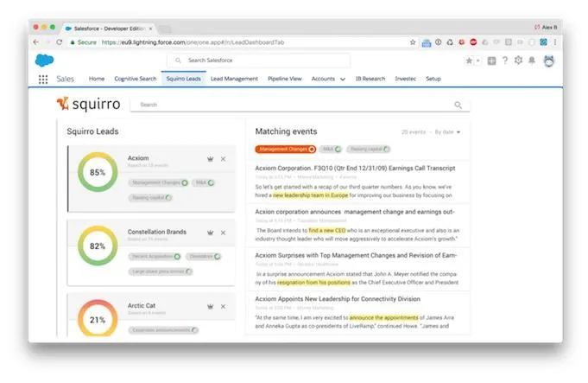Expand the favorites list dropdown arrow
This screenshot has width=588, height=383.
pos(478,61)
